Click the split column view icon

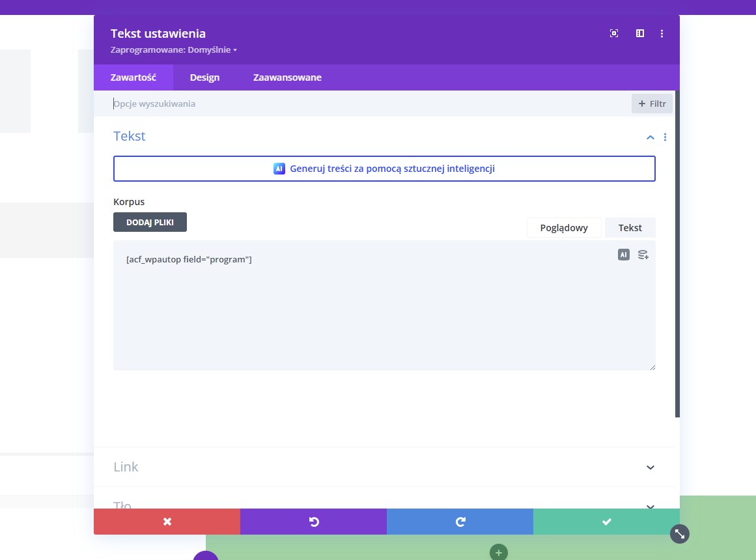pyautogui.click(x=640, y=33)
